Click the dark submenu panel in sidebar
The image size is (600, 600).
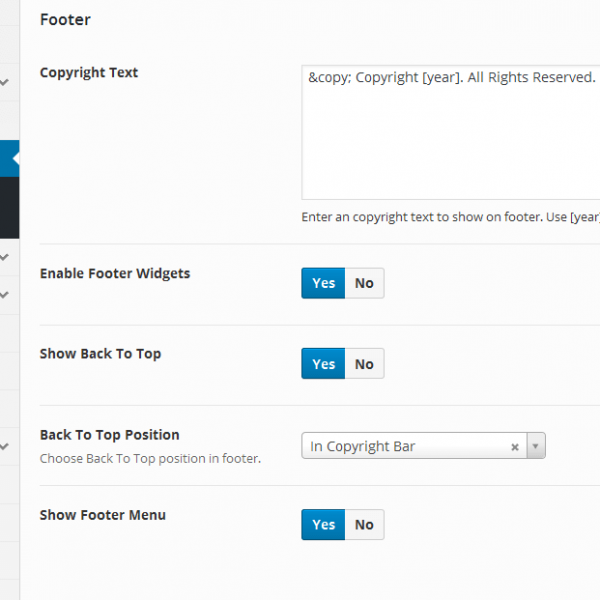click(x=9, y=207)
